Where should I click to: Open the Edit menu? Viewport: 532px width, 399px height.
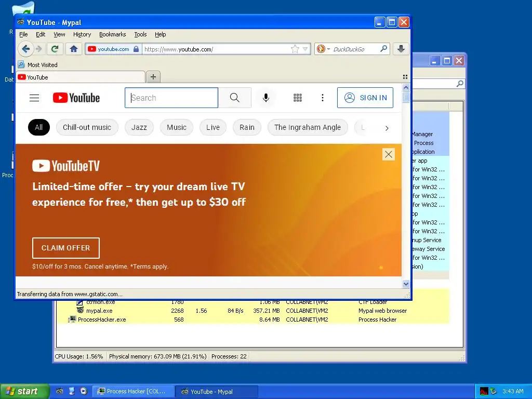pos(41,34)
